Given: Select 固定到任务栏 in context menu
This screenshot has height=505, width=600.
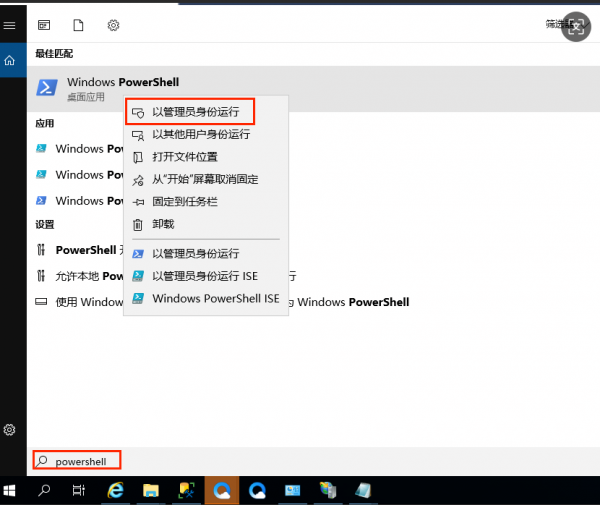Looking at the screenshot, I should [184, 202].
